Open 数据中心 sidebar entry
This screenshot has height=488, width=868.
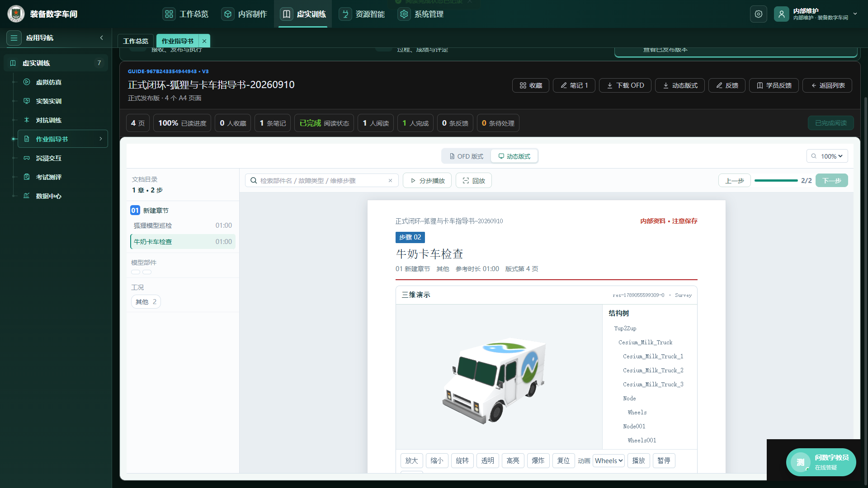pos(49,196)
